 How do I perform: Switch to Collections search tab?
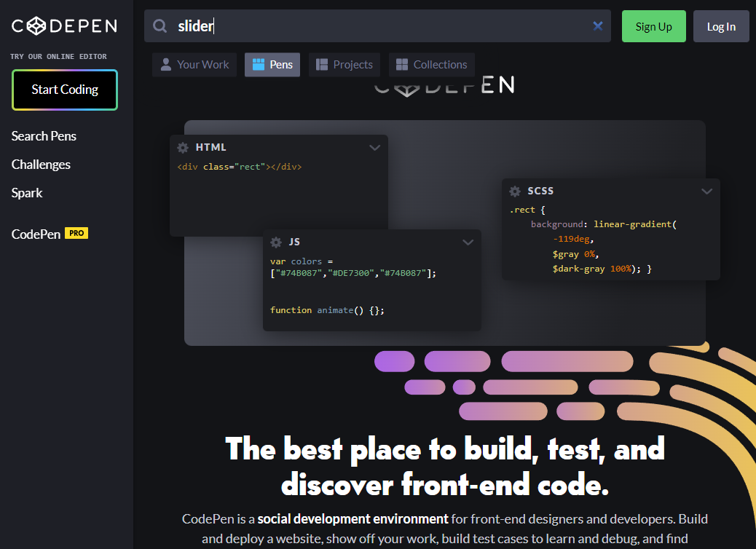click(431, 65)
